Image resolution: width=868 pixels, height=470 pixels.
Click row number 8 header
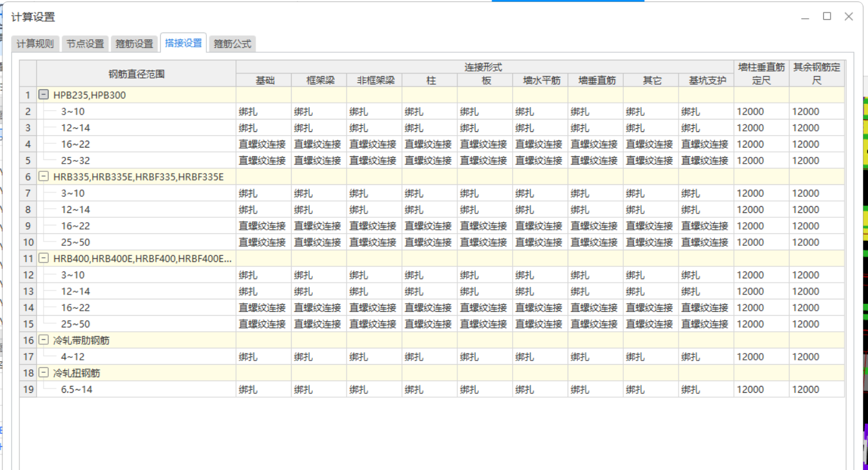click(x=28, y=210)
